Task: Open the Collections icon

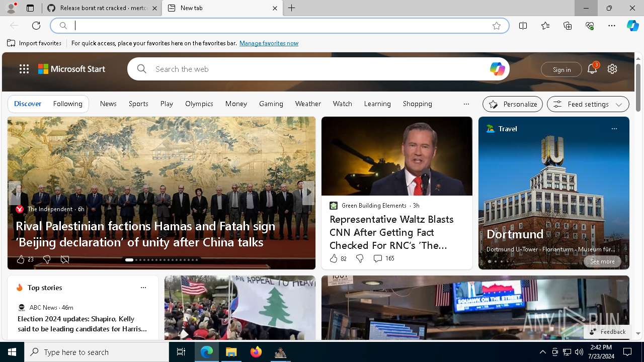Action: [568, 26]
